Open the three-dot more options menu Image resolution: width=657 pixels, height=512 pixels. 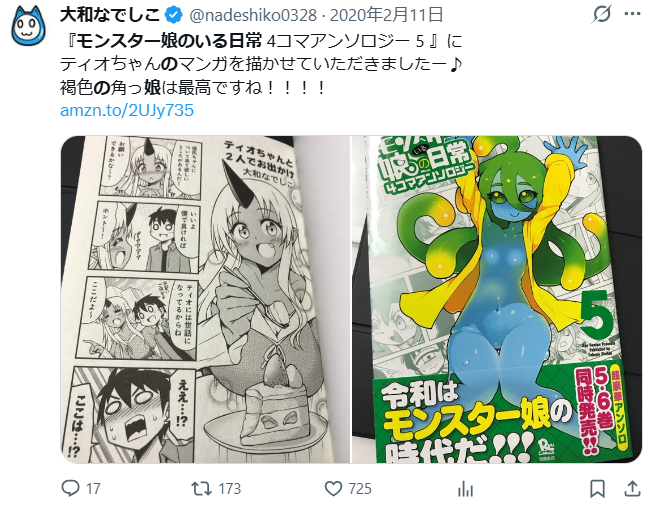[x=632, y=14]
